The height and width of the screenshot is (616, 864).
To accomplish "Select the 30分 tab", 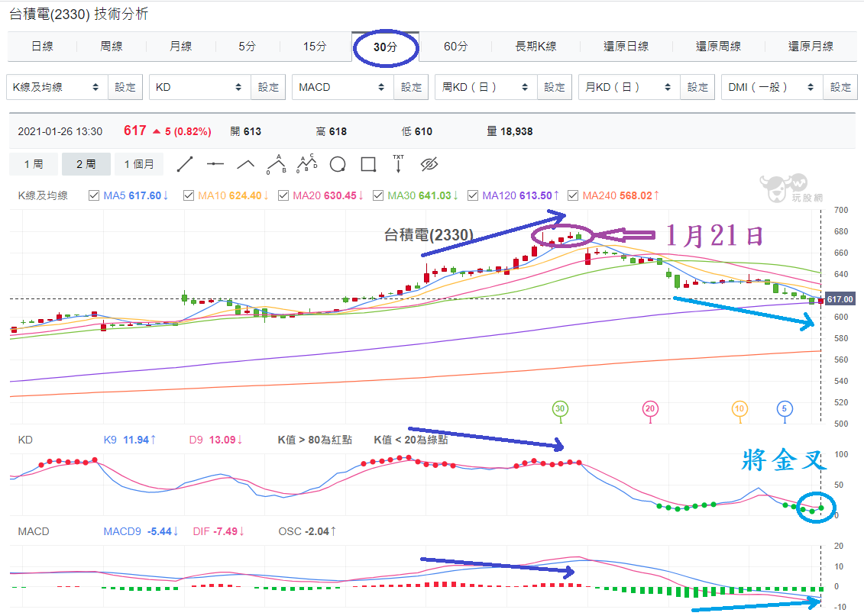I will 385,47.
